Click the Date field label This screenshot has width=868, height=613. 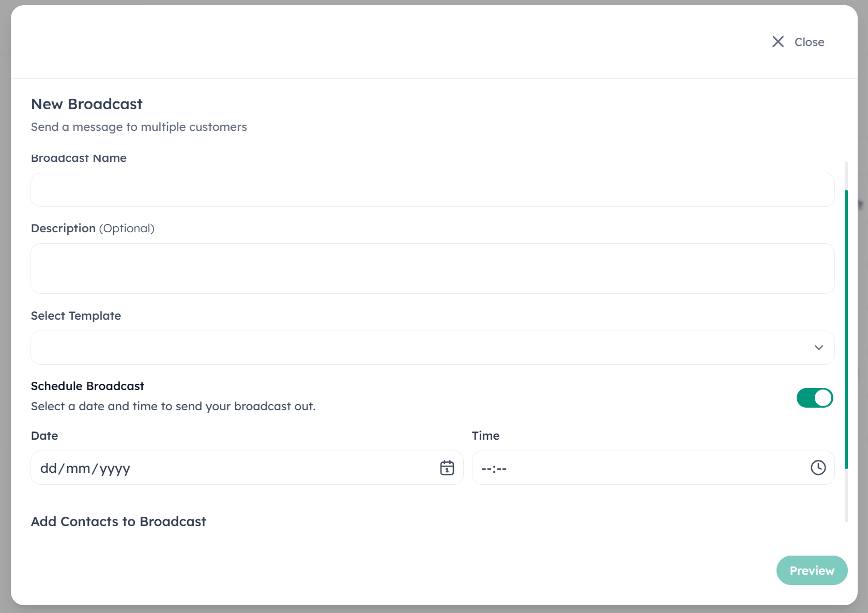[x=44, y=436]
